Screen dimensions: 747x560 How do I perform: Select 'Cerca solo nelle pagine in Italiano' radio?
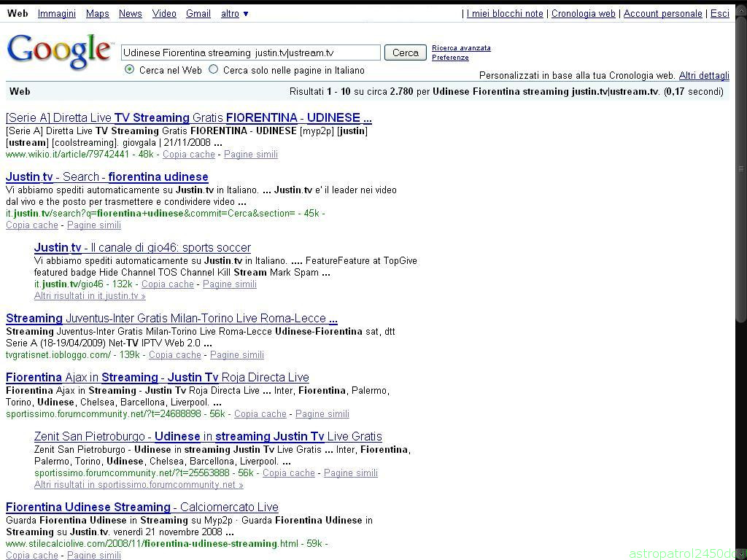[x=214, y=69]
